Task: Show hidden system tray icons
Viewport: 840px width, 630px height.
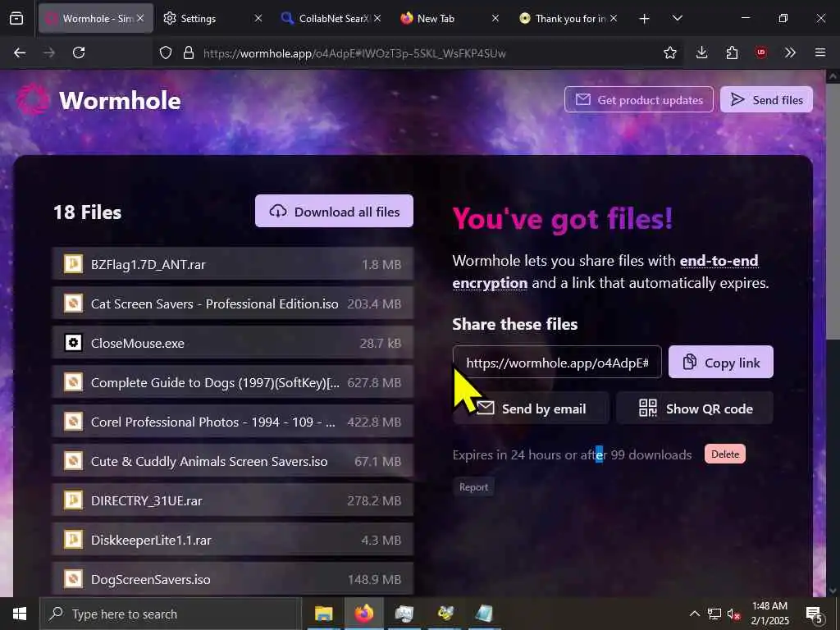Action: (694, 614)
